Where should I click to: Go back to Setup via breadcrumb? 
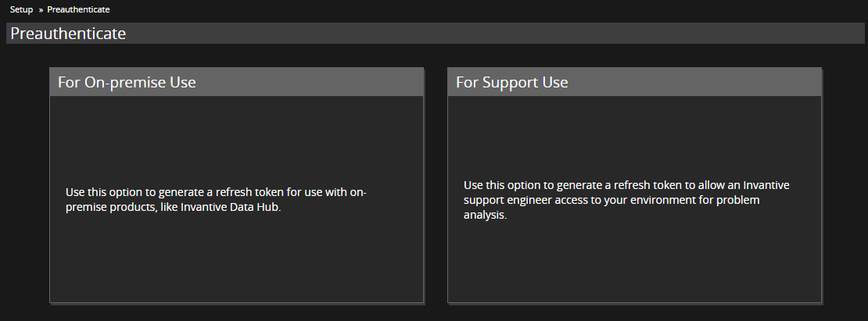[21, 9]
